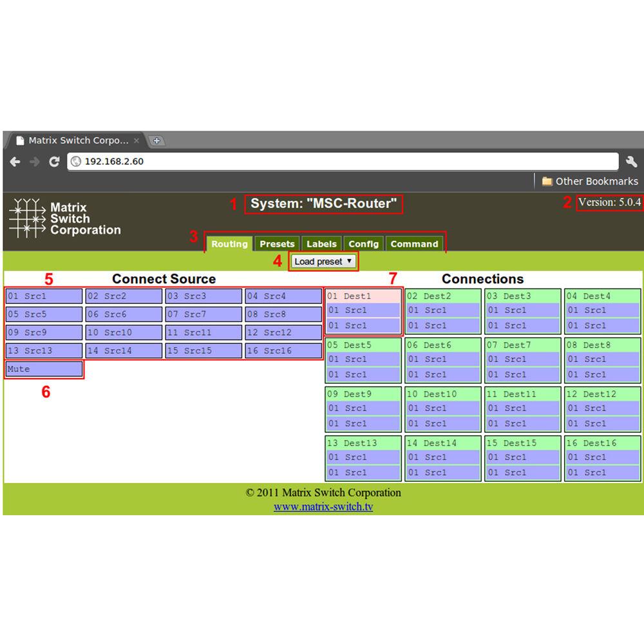
Task: Go to the Config tab
Action: click(363, 244)
